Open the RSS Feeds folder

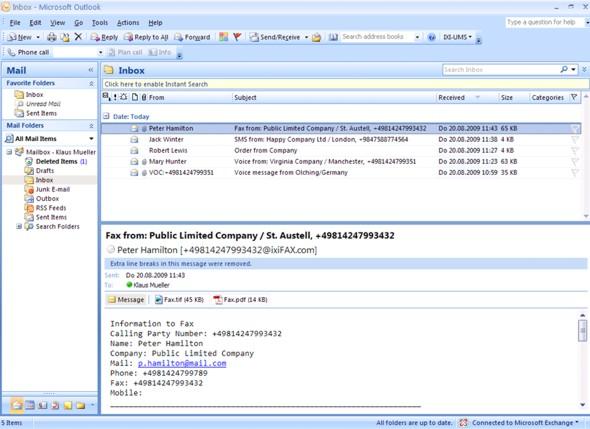(51, 208)
